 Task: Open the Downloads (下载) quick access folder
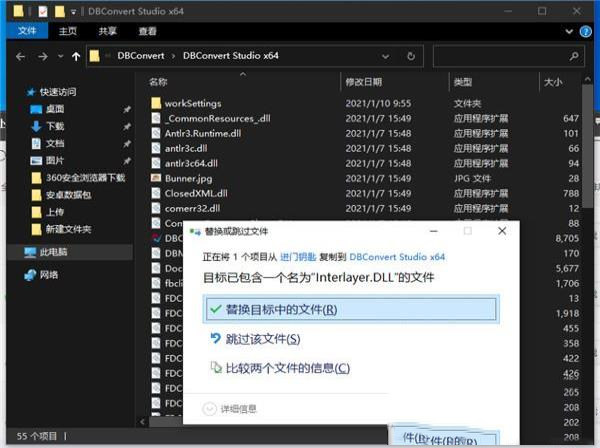point(55,126)
